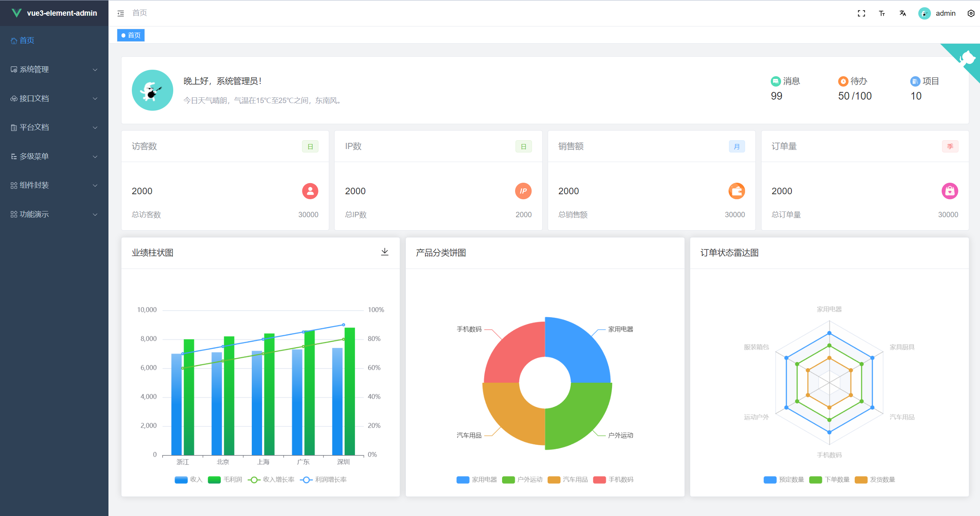Image resolution: width=980 pixels, height=516 pixels.
Task: Open language translation switcher
Action: [x=903, y=13]
